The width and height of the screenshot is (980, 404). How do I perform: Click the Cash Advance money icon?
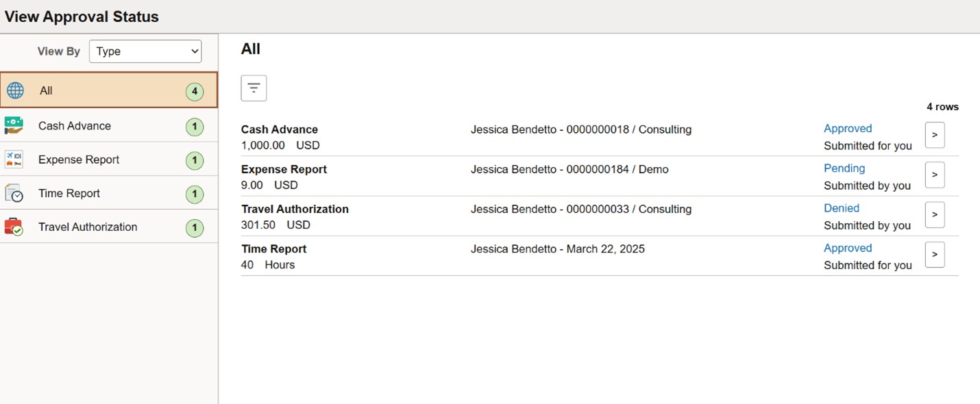tap(14, 125)
